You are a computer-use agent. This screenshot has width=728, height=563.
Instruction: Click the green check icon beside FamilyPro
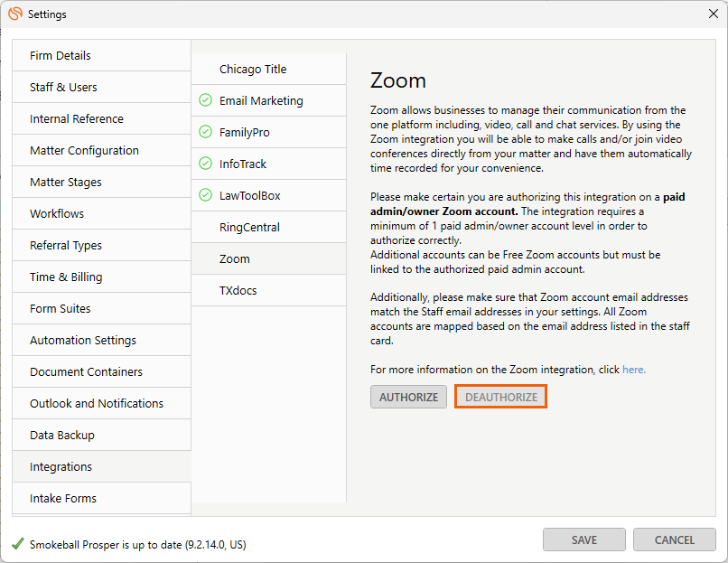point(205,132)
